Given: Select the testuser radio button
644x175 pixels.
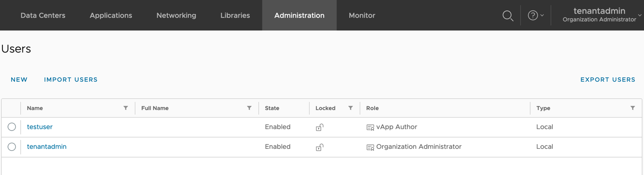Looking at the screenshot, I should 12,127.
